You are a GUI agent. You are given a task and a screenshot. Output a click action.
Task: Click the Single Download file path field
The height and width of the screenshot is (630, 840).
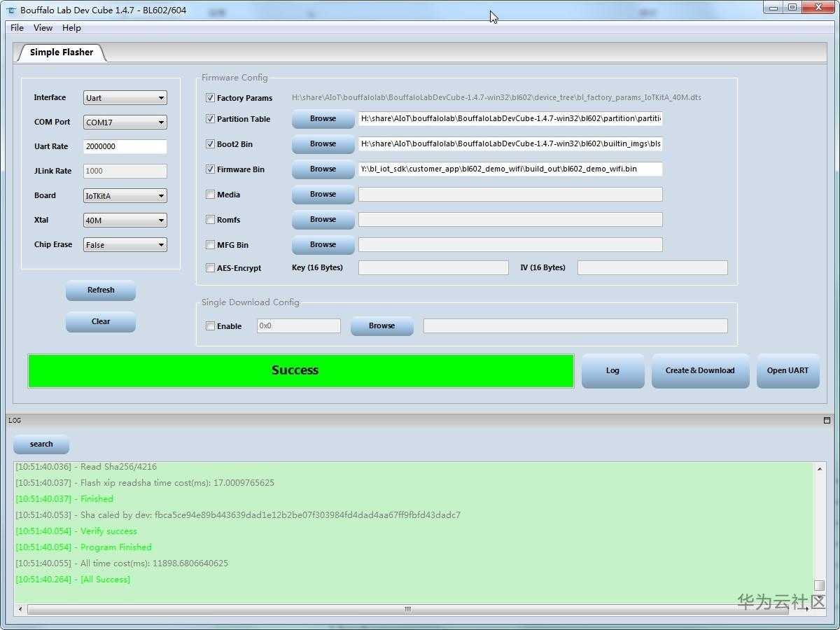tap(575, 326)
